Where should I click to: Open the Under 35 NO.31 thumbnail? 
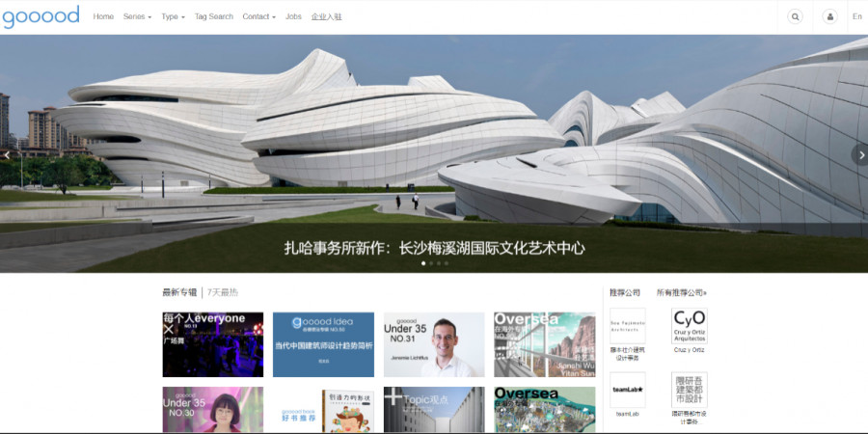434,344
